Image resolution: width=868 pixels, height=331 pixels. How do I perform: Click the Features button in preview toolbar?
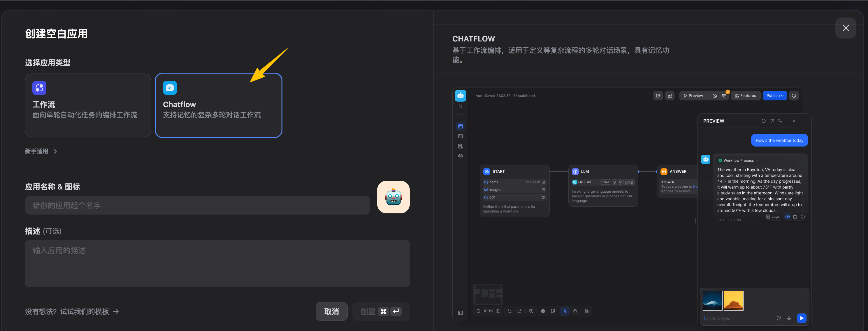tap(745, 95)
